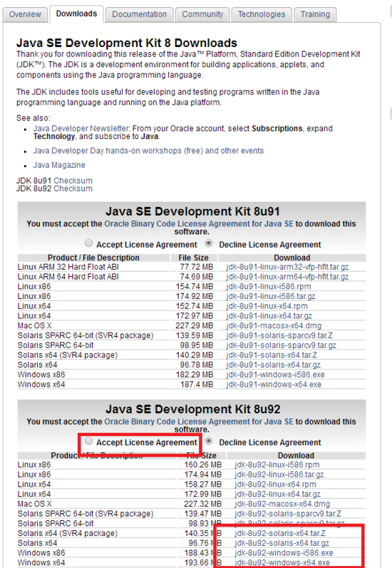Download jdk-8u92-solaris-sparcv9.tar.Z
This screenshot has height=568, width=392.
point(288,514)
